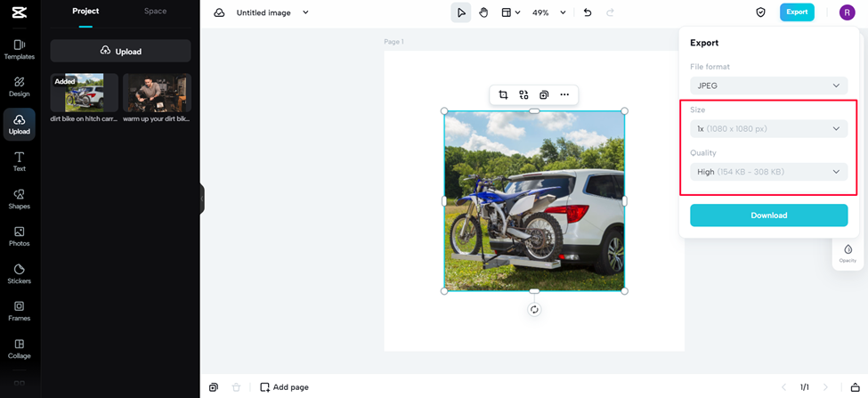Open the Shapes panel
This screenshot has height=398, width=868.
20,199
